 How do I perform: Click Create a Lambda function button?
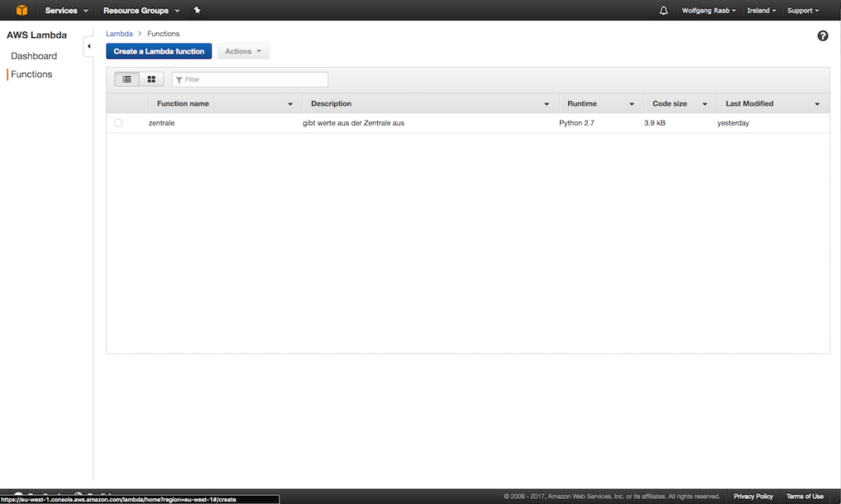coord(159,52)
